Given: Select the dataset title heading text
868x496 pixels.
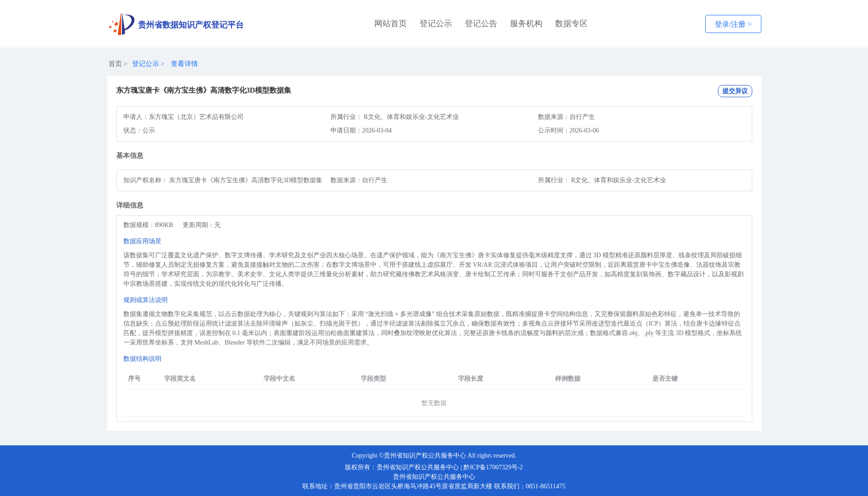Looking at the screenshot, I should [x=203, y=90].
